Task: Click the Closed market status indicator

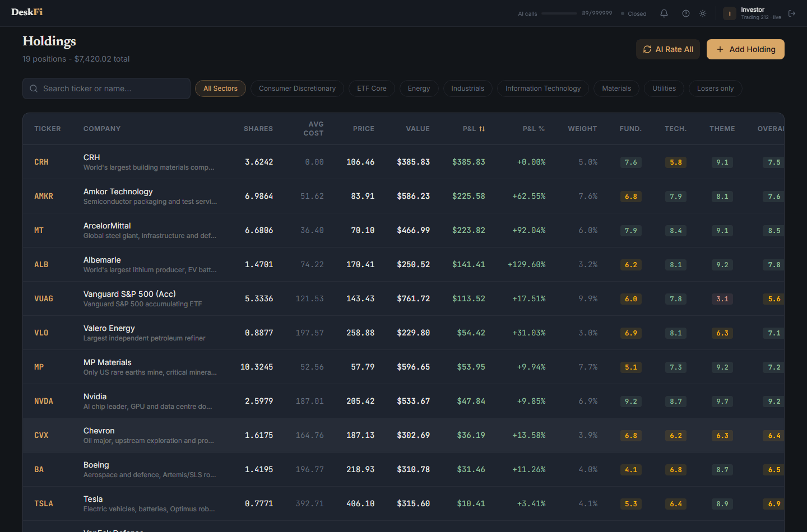Action: tap(633, 13)
